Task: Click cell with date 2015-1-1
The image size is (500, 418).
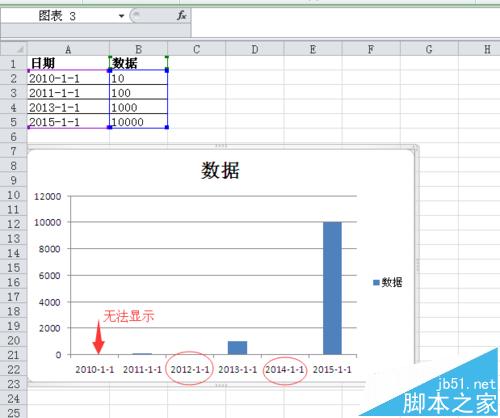Action: [x=68, y=122]
